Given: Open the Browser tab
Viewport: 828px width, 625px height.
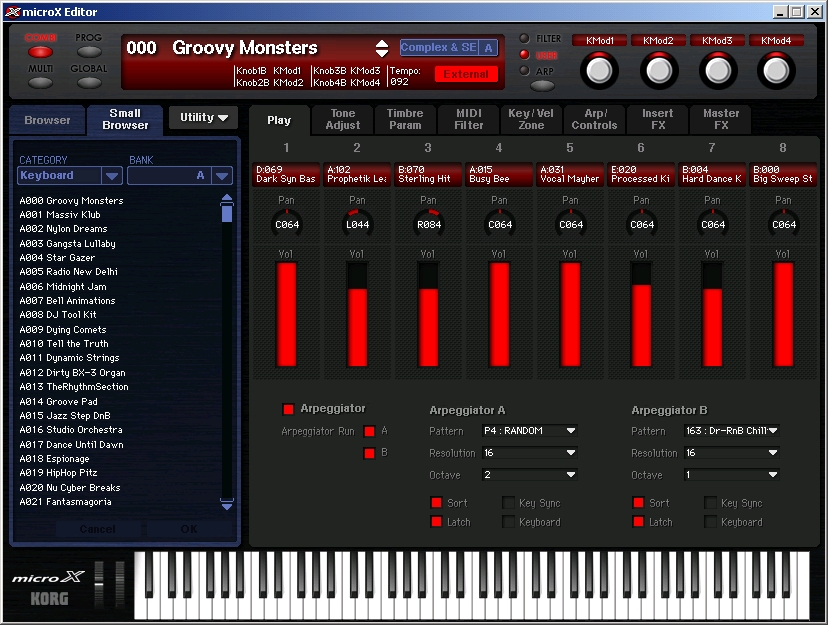Looking at the screenshot, I should pos(47,120).
